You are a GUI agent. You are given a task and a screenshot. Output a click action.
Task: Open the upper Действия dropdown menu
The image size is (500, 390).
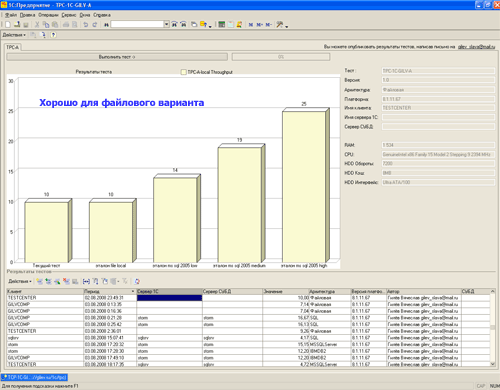(14, 35)
